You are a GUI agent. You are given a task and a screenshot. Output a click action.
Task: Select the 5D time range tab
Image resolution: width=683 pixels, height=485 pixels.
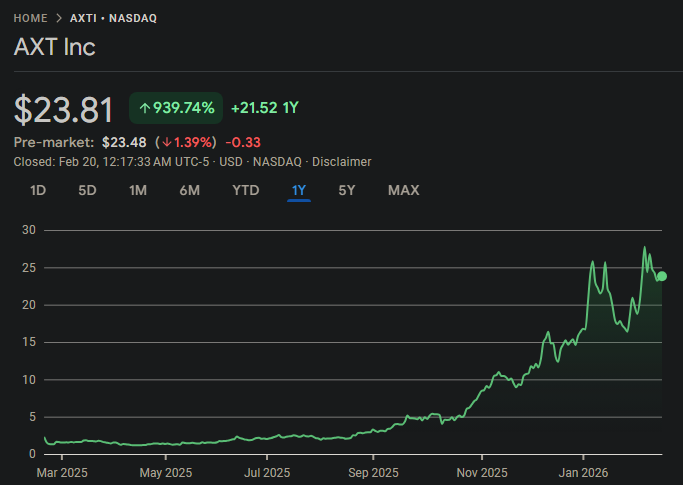point(87,190)
